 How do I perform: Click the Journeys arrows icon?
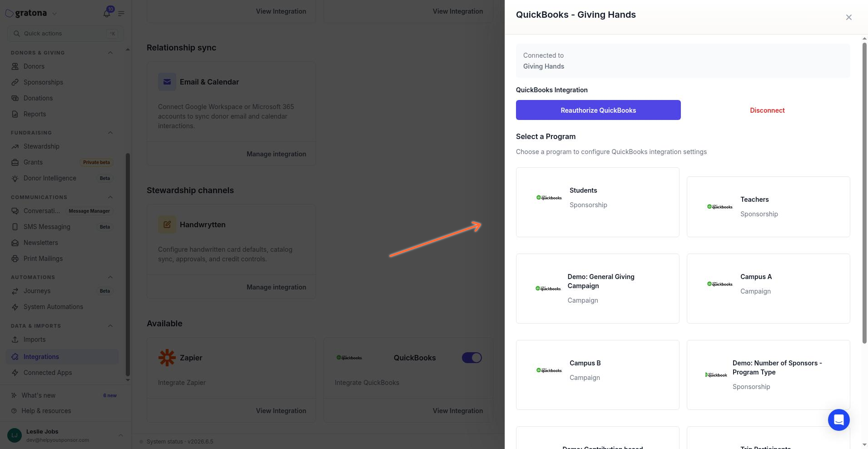(x=15, y=291)
